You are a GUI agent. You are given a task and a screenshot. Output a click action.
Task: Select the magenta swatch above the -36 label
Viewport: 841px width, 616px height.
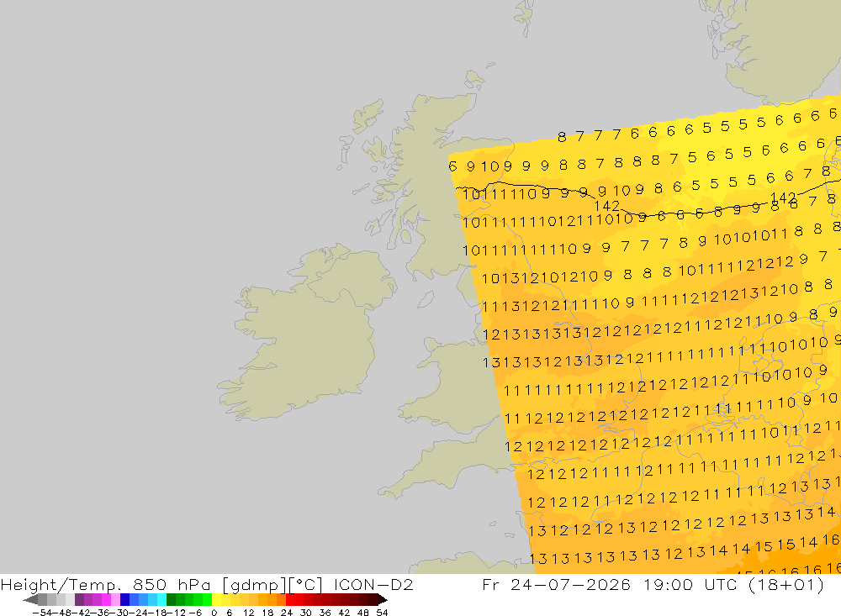pyautogui.click(x=106, y=599)
